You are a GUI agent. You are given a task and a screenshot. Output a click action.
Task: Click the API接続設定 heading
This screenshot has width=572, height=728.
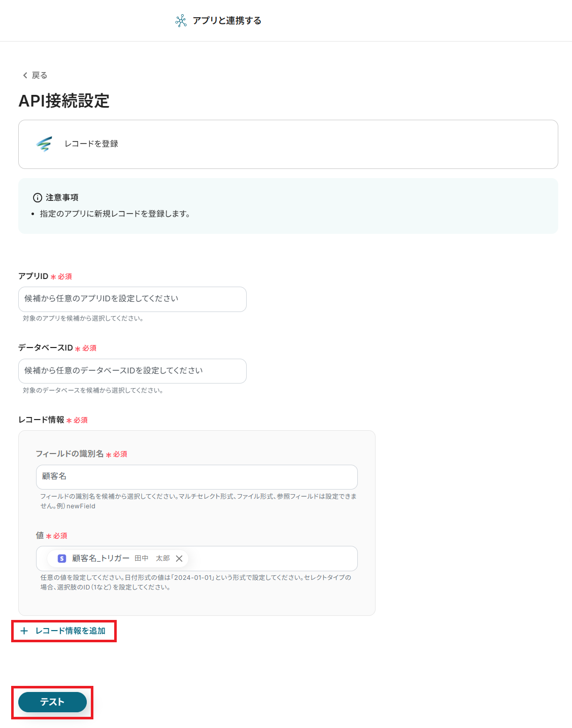pyautogui.click(x=64, y=101)
